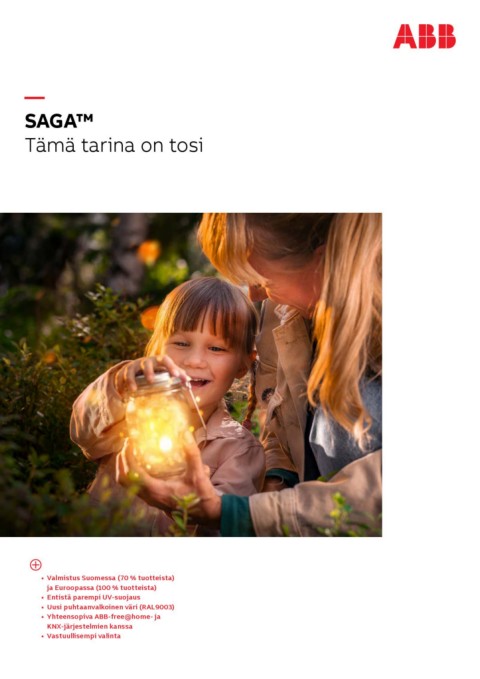Click the "Vastuullisempi valinta" bullet
The width and height of the screenshot is (480, 679).
click(x=84, y=636)
